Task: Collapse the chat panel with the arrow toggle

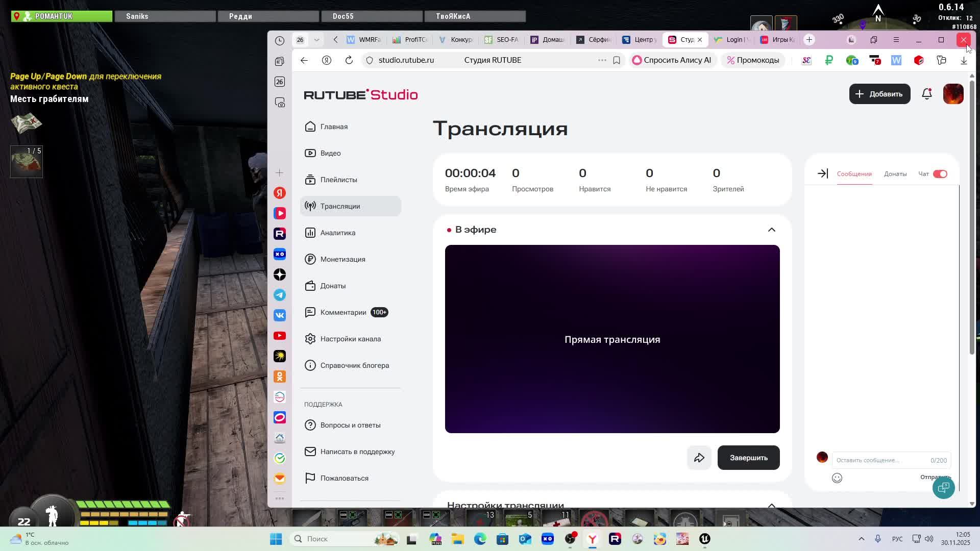Action: click(x=823, y=173)
